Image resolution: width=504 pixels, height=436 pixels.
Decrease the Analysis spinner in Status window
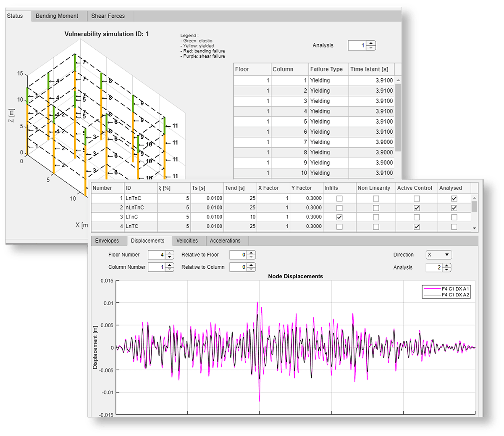point(371,48)
